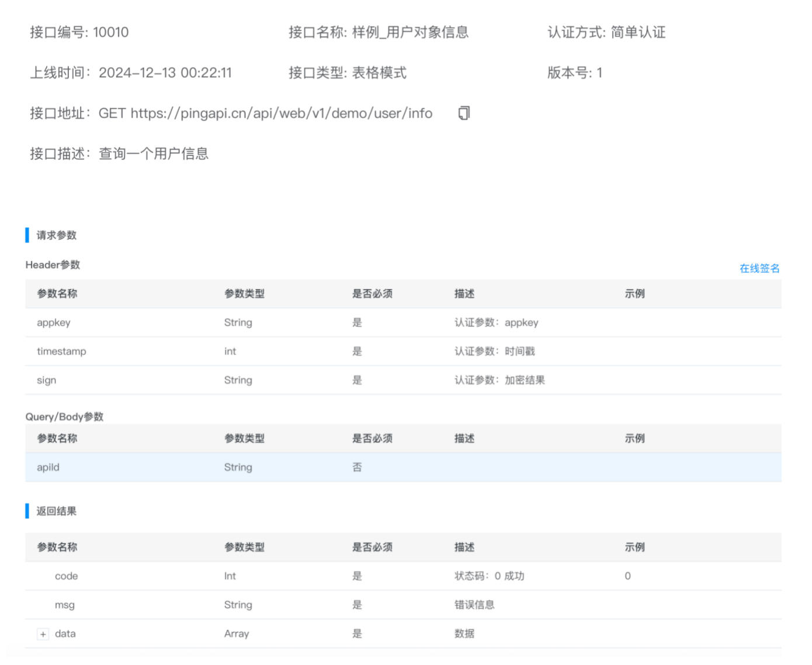Expand the data row in return results
This screenshot has height=665, width=812.
[x=43, y=634]
